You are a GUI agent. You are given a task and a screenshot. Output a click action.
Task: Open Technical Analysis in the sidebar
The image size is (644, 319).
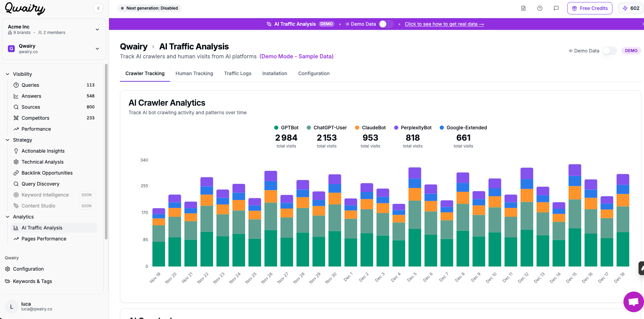(54, 162)
